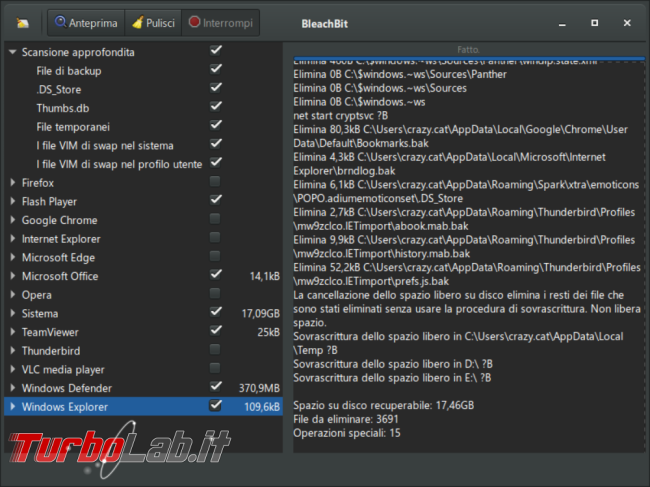Screen dimensions: 650x487
Task: Select the Microsoft Office row label
Action: click(60, 276)
